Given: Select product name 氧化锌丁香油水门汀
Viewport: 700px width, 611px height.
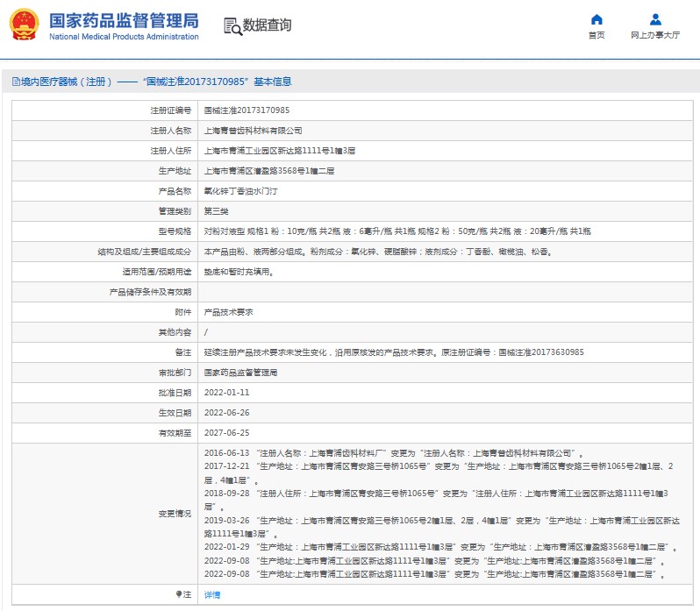Looking at the screenshot, I should pos(240,191).
